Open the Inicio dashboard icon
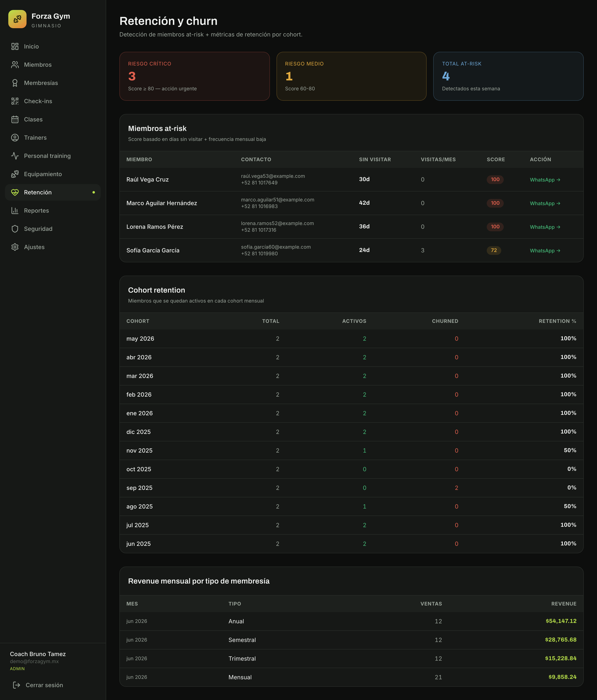The width and height of the screenshot is (597, 700). pos(15,46)
